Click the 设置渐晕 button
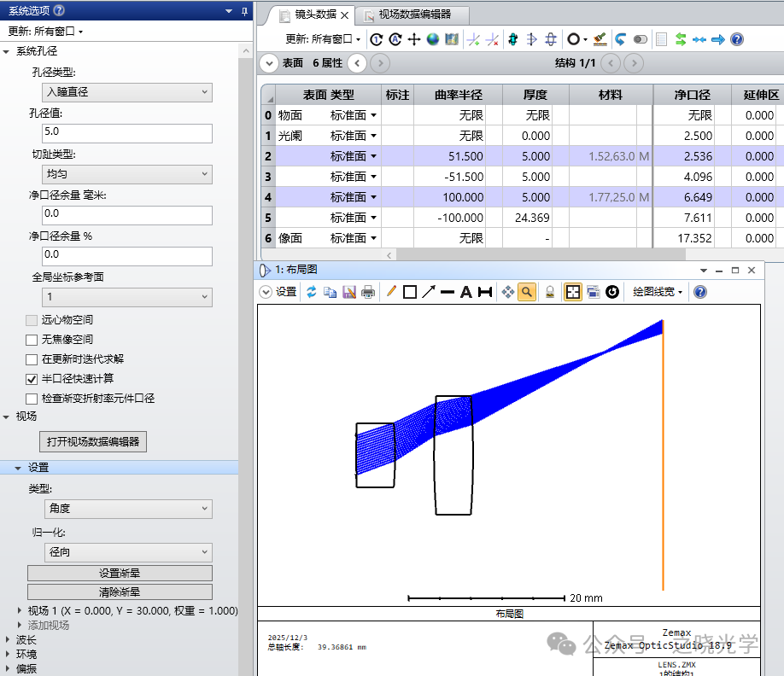784x676 pixels. tap(120, 573)
